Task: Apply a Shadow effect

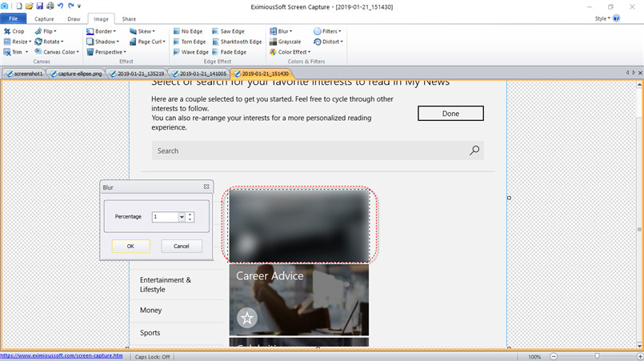Action: [102, 42]
